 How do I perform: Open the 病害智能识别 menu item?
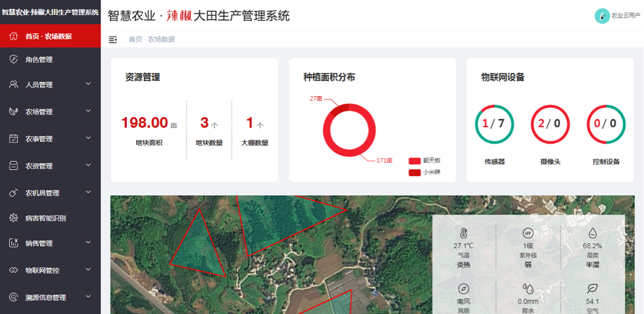coord(45,218)
